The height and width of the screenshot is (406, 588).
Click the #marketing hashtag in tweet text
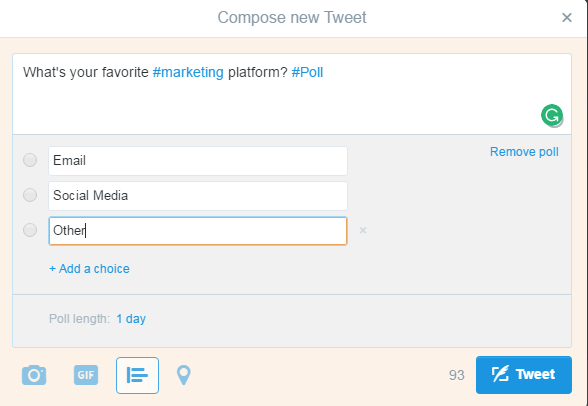coord(188,72)
